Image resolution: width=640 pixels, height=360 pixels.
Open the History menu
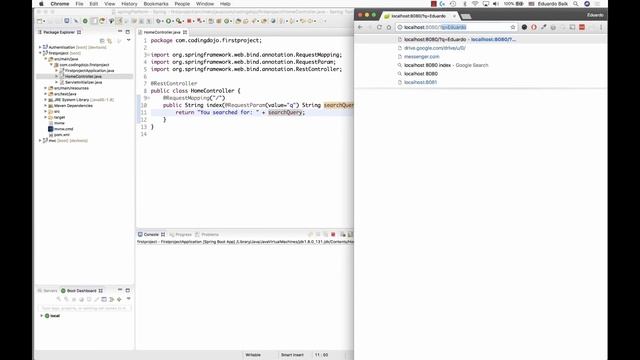click(129, 4)
